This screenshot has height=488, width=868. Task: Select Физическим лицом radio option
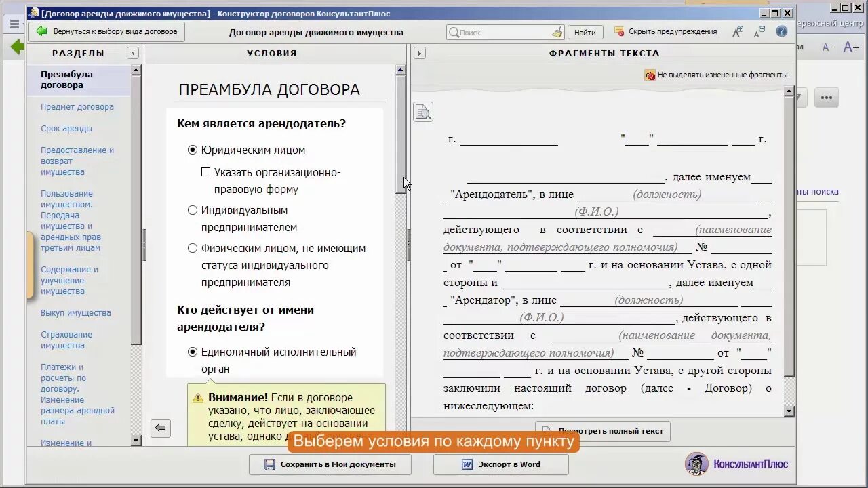click(193, 248)
